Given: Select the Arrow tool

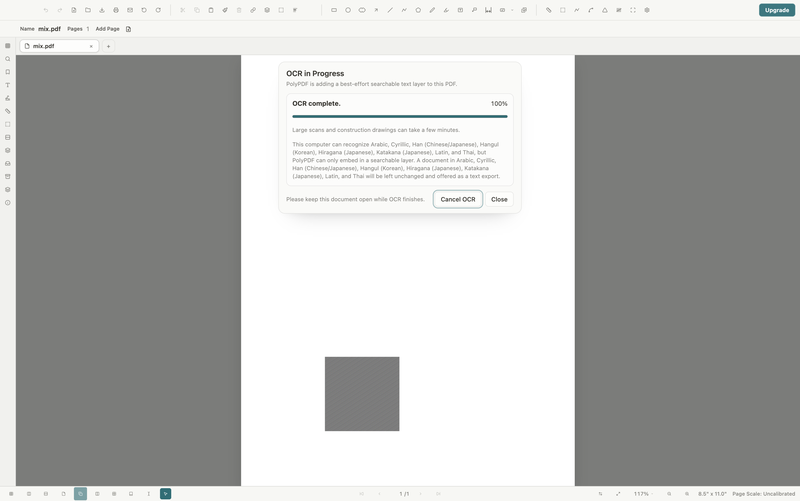Looking at the screenshot, I should 376,10.
